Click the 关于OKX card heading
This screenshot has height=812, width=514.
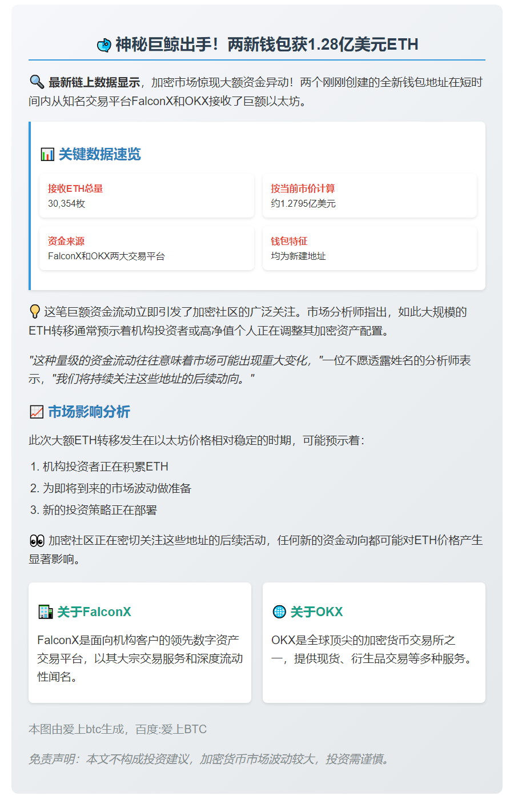point(316,612)
